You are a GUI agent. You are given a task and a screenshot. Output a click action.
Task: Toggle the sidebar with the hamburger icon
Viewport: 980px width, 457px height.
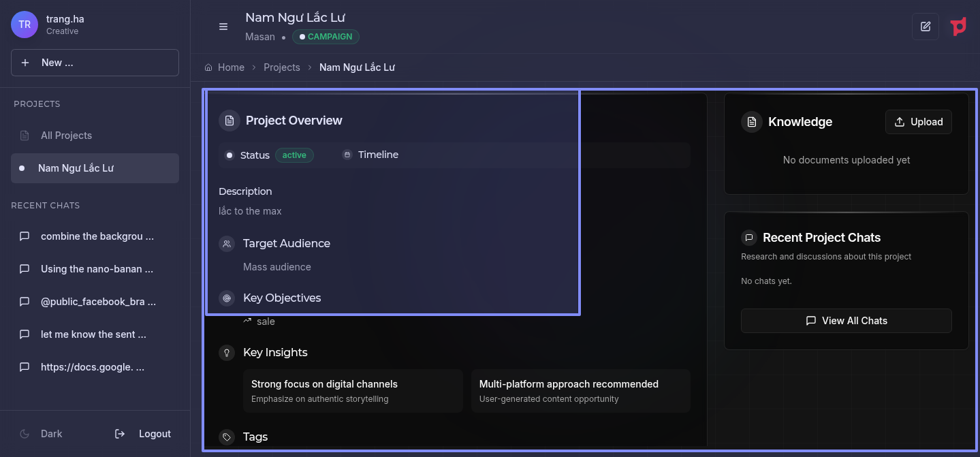(223, 27)
